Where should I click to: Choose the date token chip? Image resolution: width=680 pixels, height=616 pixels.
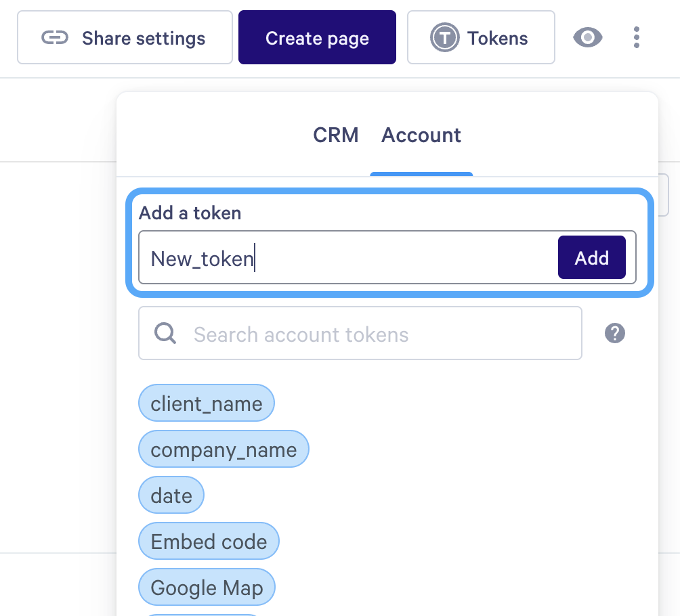171,496
